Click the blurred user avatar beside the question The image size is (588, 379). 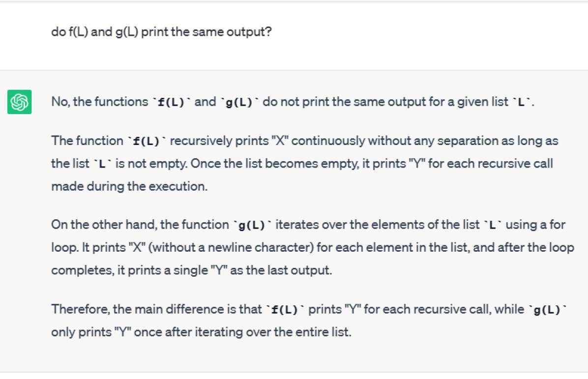click(x=20, y=32)
